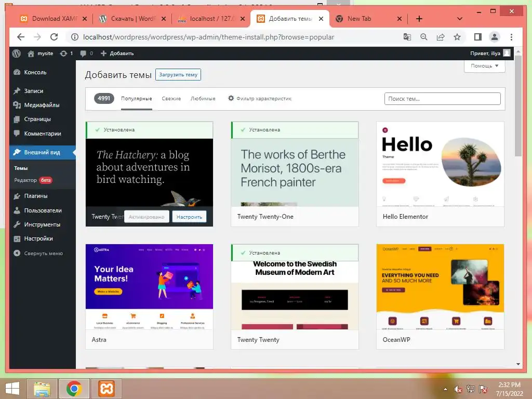
Task: Click the zoom magnifier icon
Action: coord(424,37)
